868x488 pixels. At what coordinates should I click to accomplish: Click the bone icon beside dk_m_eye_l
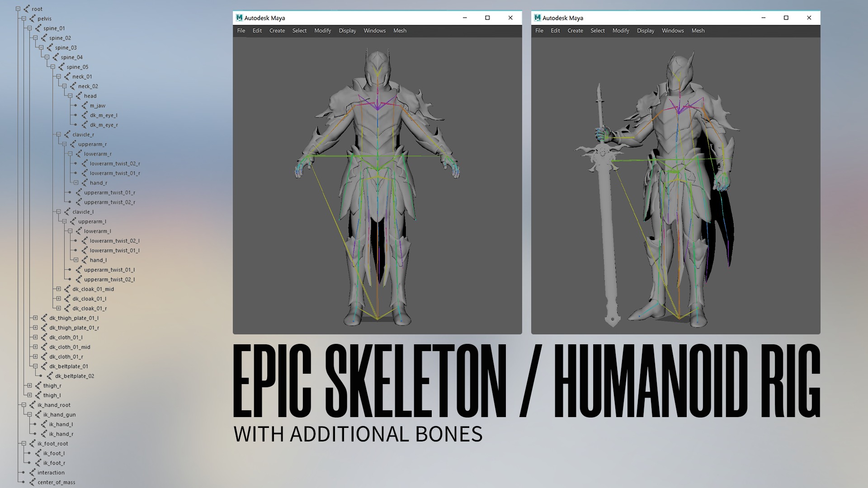click(85, 115)
